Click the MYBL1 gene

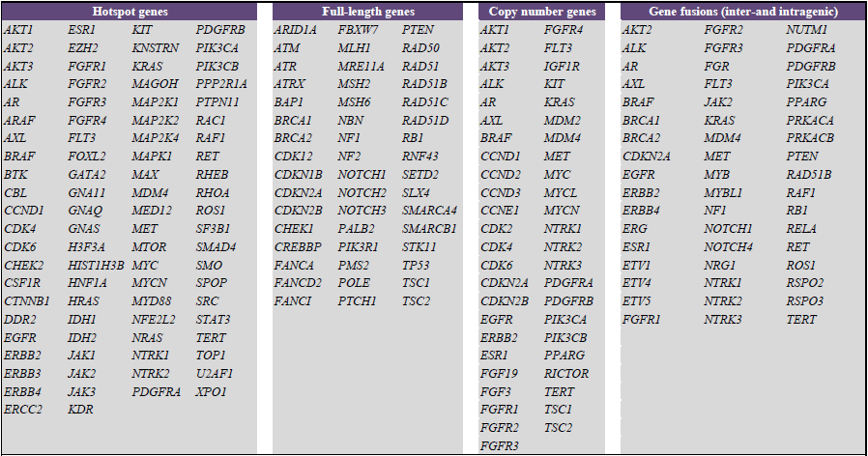pyautogui.click(x=723, y=192)
